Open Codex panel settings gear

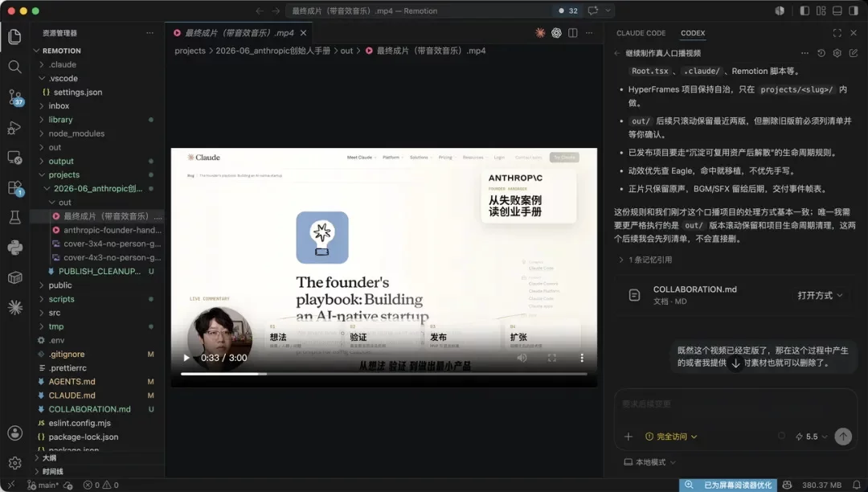[x=837, y=53]
